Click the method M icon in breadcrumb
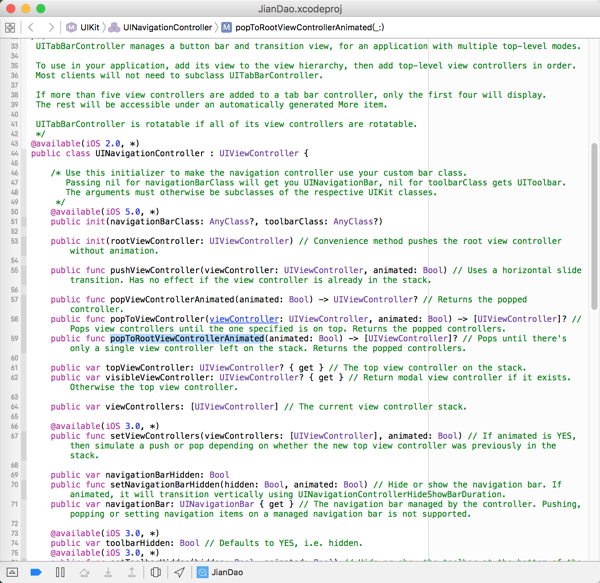 tap(227, 28)
